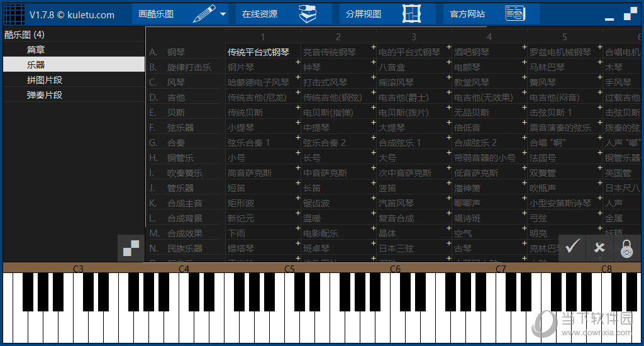Open the dropdown arrow next to pencil
The image size is (644, 346).
click(223, 14)
